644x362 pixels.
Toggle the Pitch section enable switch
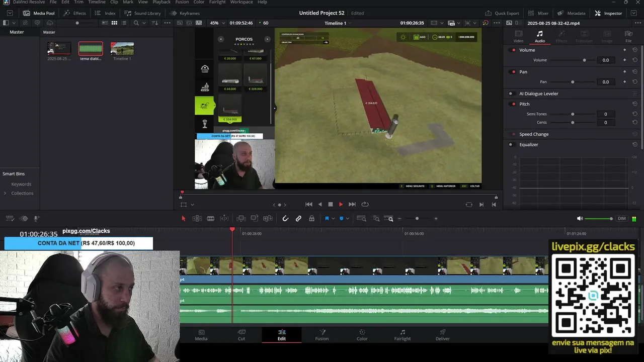pyautogui.click(x=513, y=104)
